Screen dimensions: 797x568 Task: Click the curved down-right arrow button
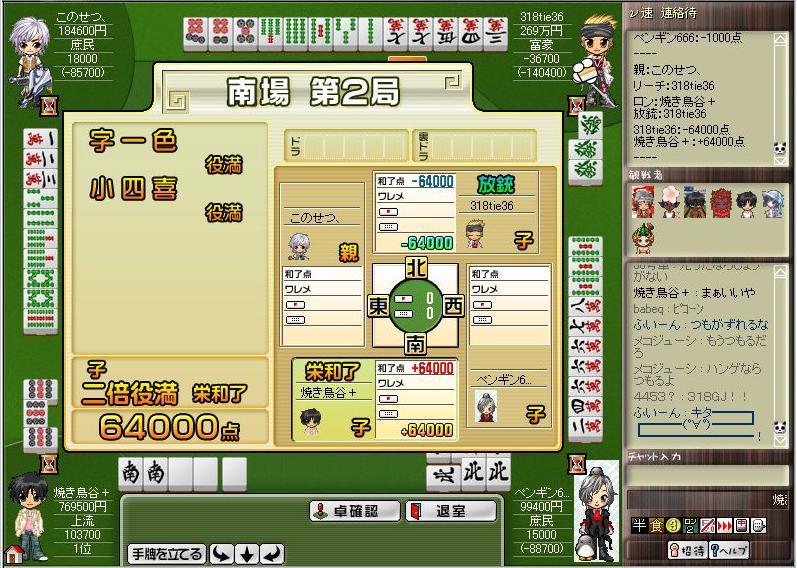click(x=222, y=554)
